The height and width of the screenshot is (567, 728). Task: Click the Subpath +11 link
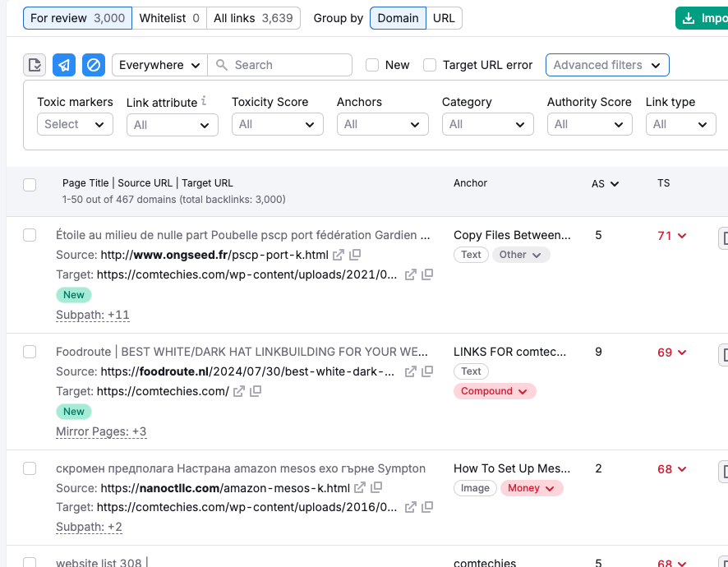click(92, 315)
